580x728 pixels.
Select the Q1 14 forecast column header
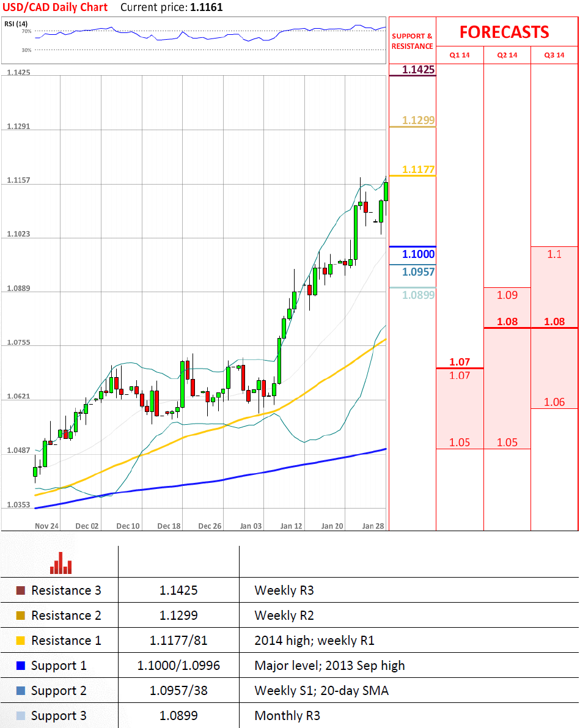(x=460, y=55)
